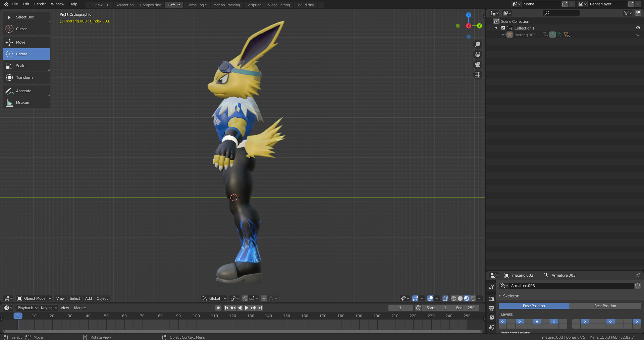Play the animation forward
This screenshot has width=644, height=340.
[247, 308]
